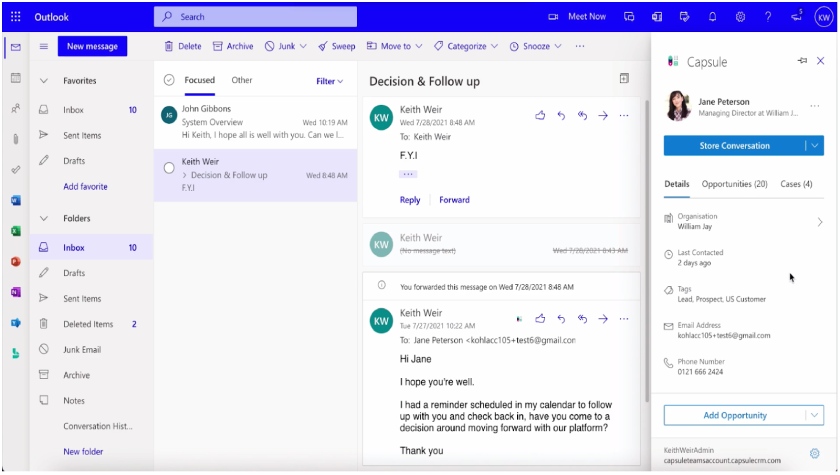The image size is (840, 475).
Task: Click Reply link below F.Y.I
Action: (x=410, y=200)
